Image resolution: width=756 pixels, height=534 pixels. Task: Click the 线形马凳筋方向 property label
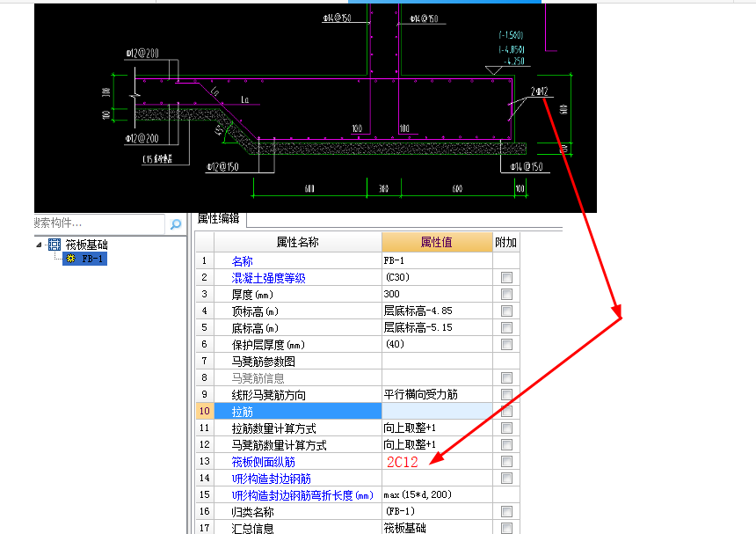click(x=268, y=395)
